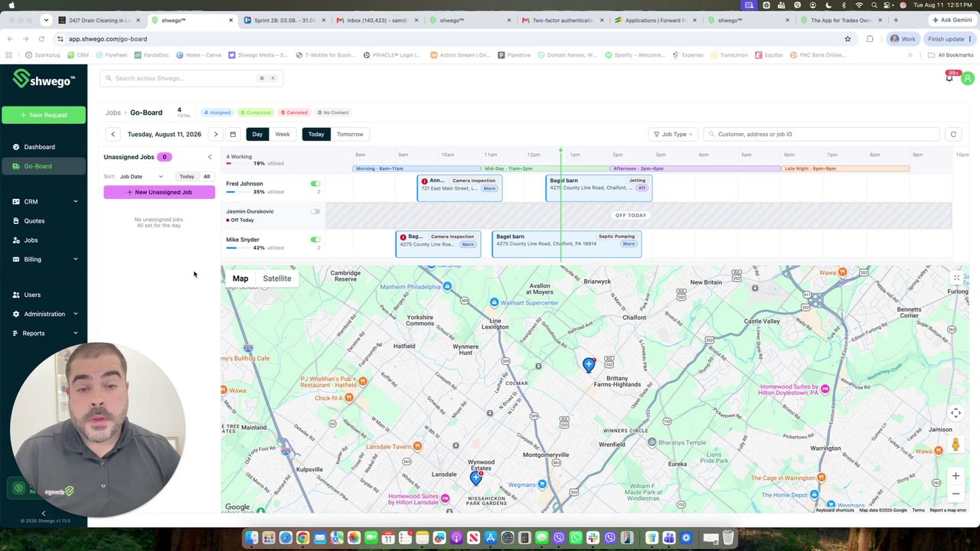Click the Search across Shwego field
The image size is (980, 551).
(191, 78)
